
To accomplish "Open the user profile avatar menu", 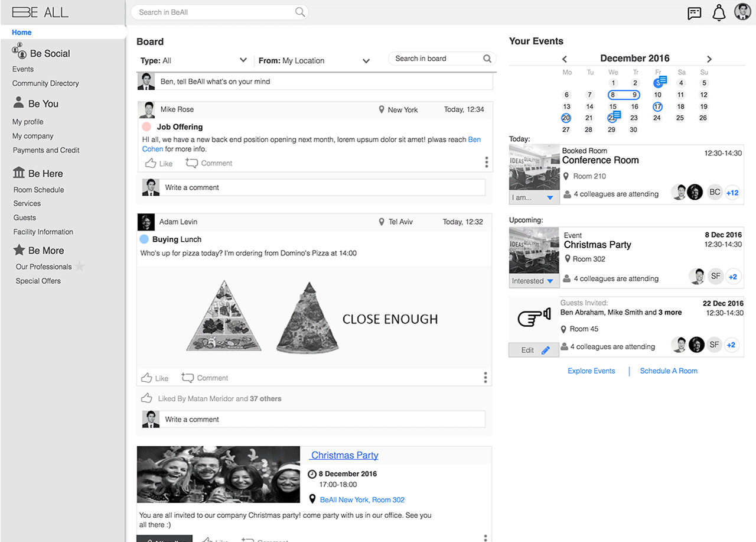I will [742, 12].
